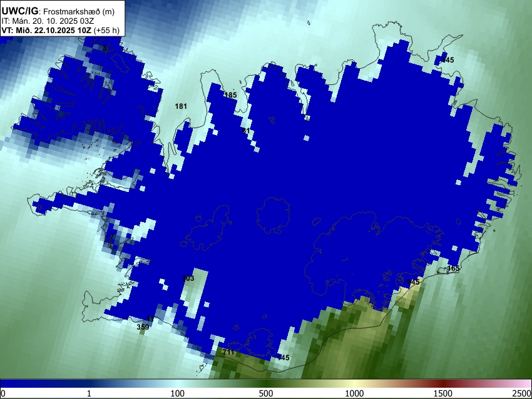Click the map value label '303'
532x399 pixels.
(188, 278)
